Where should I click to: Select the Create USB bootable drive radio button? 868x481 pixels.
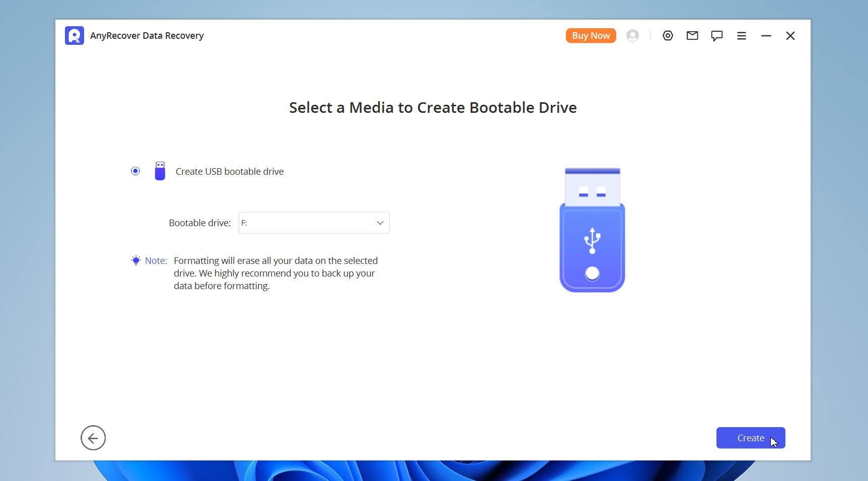135,171
